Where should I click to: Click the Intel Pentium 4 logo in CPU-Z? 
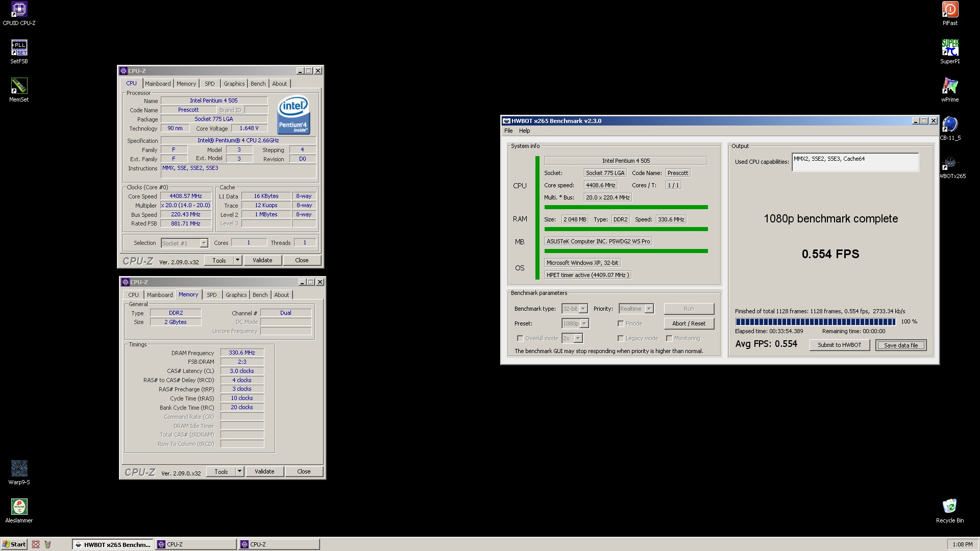pos(293,116)
